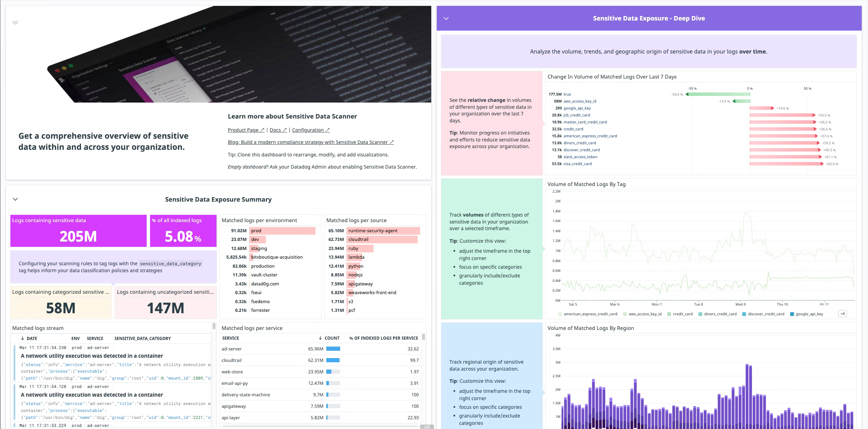Open the Docs link
The width and height of the screenshot is (868, 429).
(x=275, y=130)
